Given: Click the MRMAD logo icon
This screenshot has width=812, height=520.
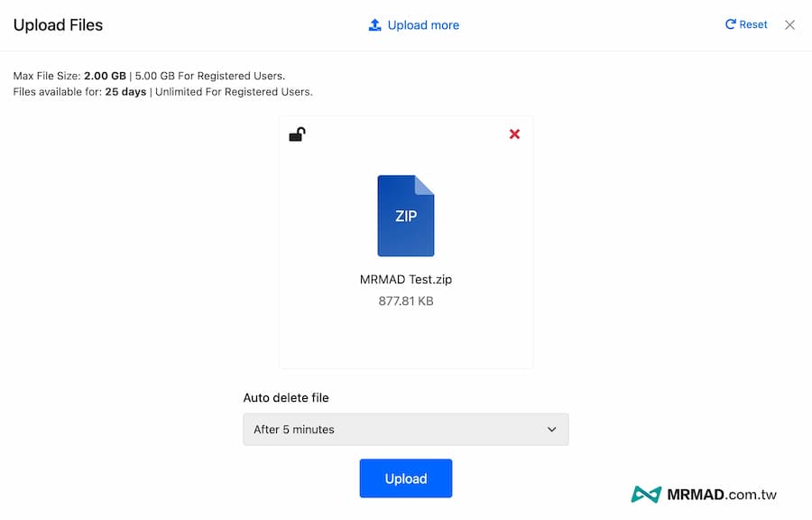Looking at the screenshot, I should [x=646, y=494].
